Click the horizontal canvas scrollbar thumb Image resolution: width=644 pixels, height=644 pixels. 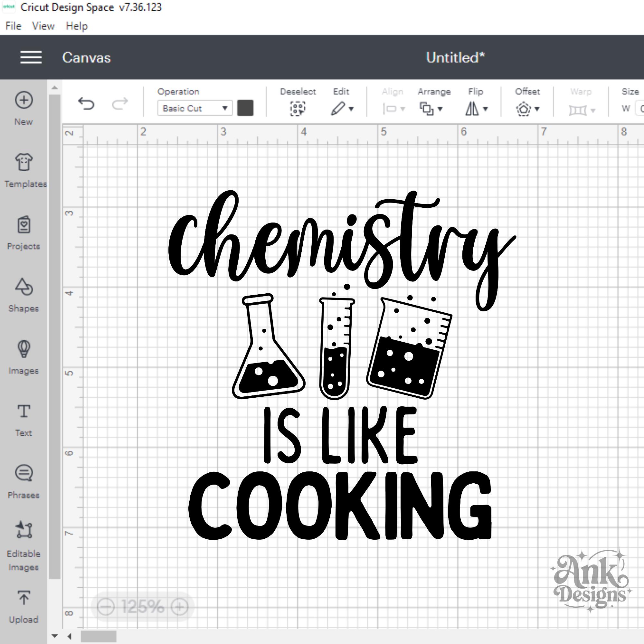tap(99, 636)
